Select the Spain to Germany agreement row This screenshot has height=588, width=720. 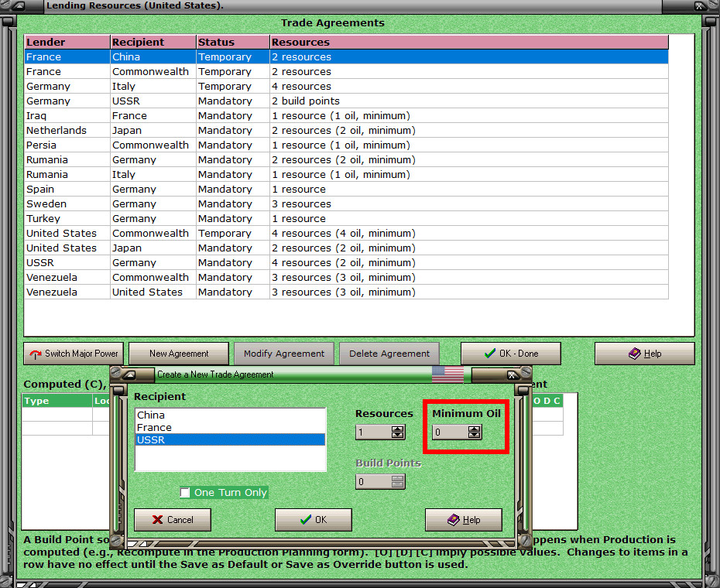point(346,189)
